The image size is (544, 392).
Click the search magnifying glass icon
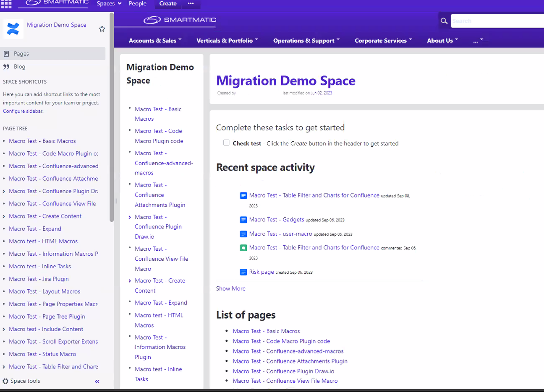[x=444, y=20]
